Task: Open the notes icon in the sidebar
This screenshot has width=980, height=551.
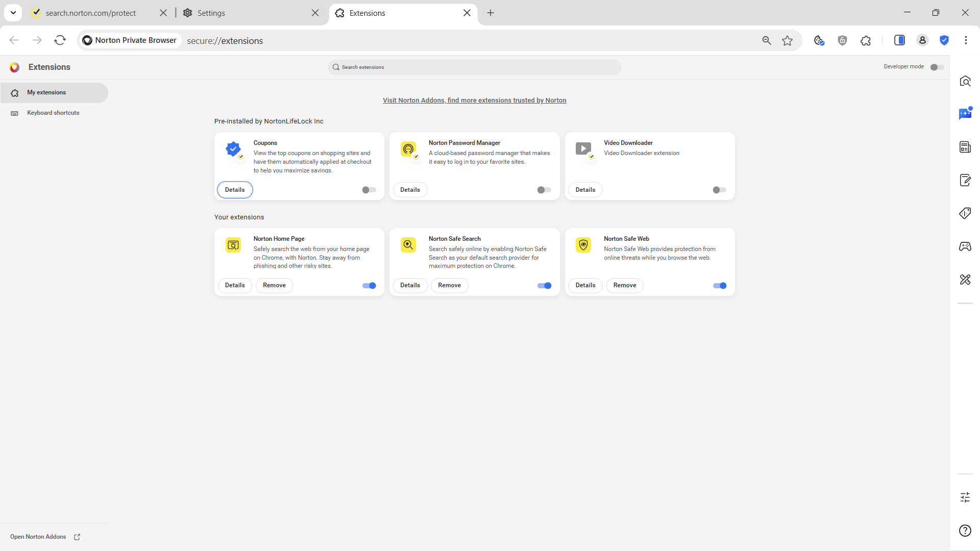Action: [x=965, y=180]
